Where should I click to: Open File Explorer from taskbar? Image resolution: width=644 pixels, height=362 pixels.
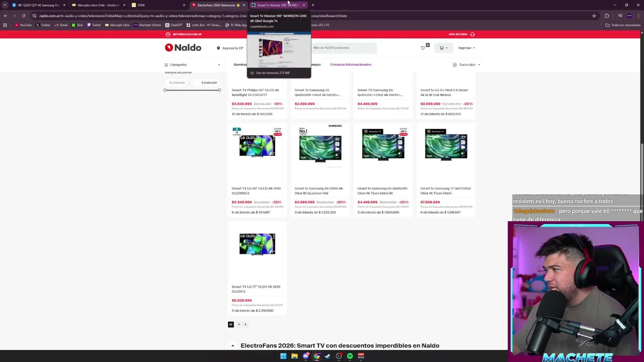[x=294, y=356]
